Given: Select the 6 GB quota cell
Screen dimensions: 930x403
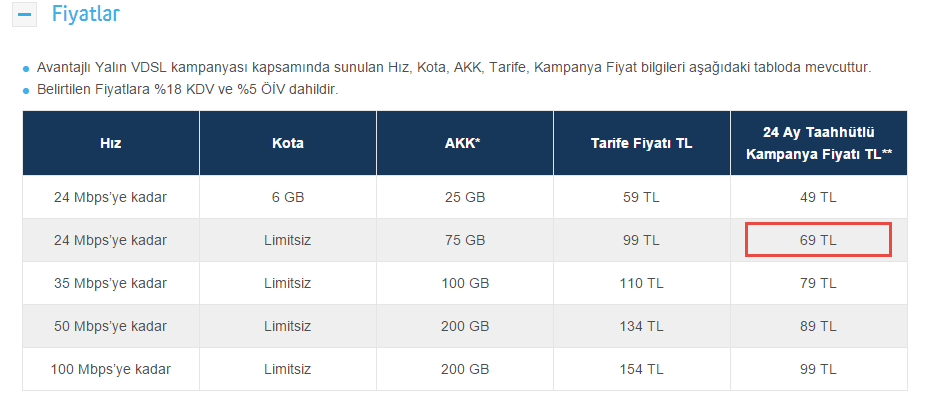Looking at the screenshot, I should click(x=288, y=197).
